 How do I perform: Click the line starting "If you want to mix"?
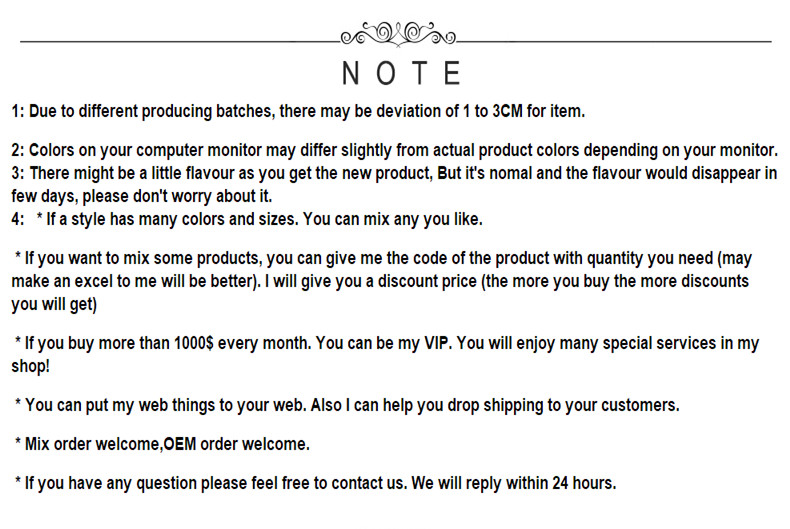(x=380, y=259)
